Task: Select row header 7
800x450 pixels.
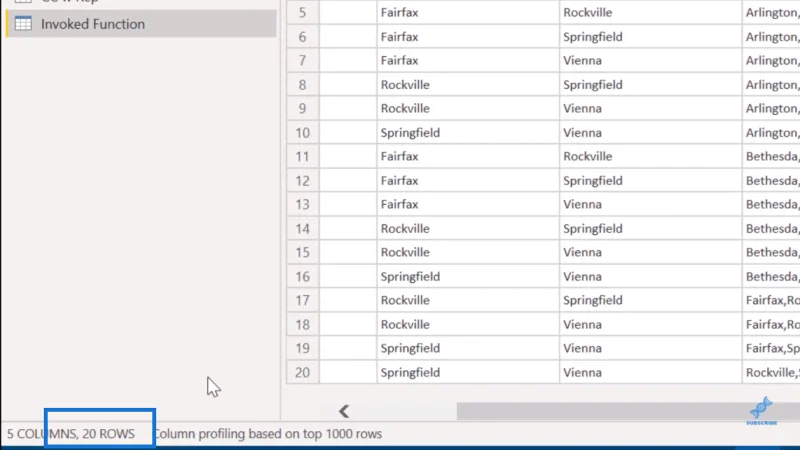Action: click(x=303, y=60)
